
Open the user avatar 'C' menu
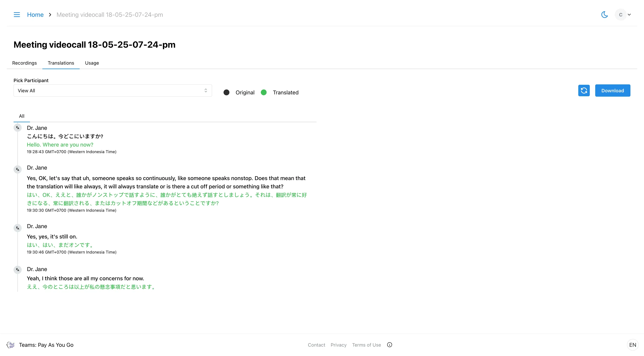(x=620, y=15)
